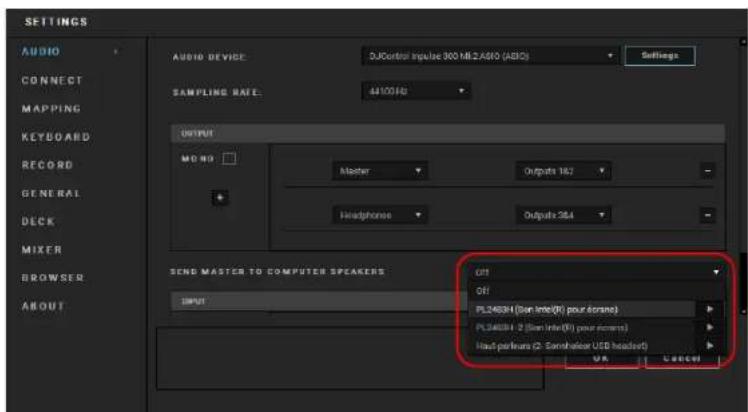748x412 pixels.
Task: Click the Output section header
Action: tap(448, 134)
